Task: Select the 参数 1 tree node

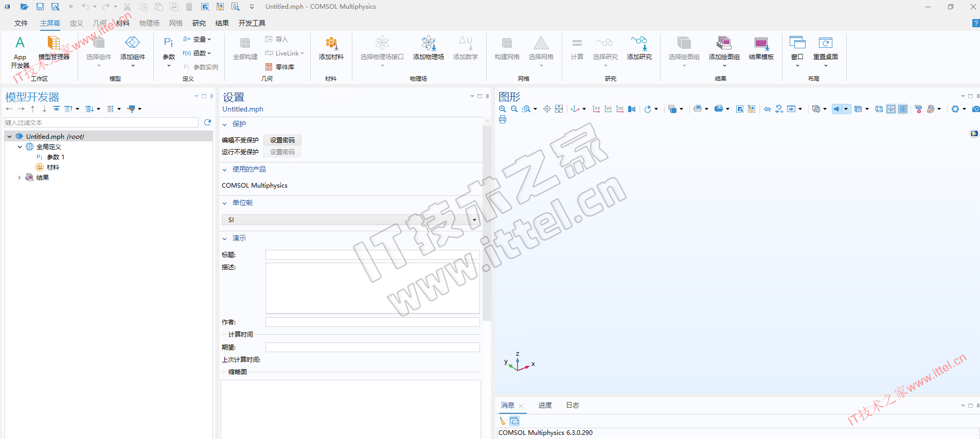Action: click(50, 157)
